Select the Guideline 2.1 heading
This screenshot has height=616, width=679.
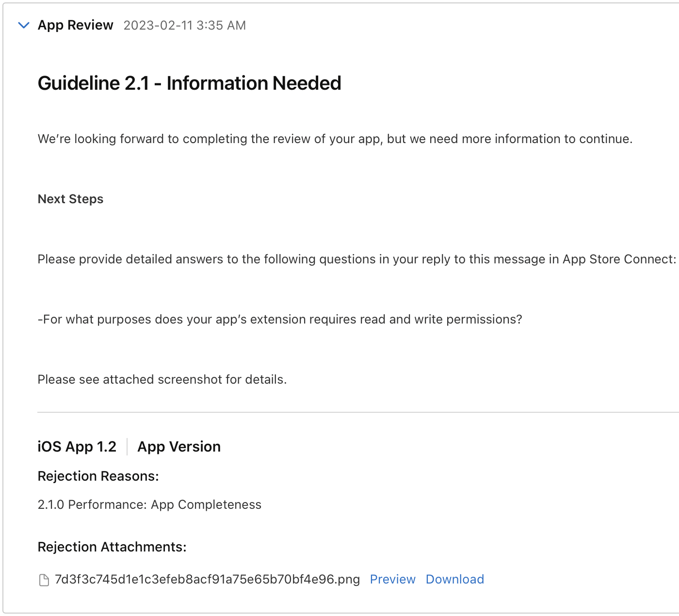pyautogui.click(x=190, y=82)
